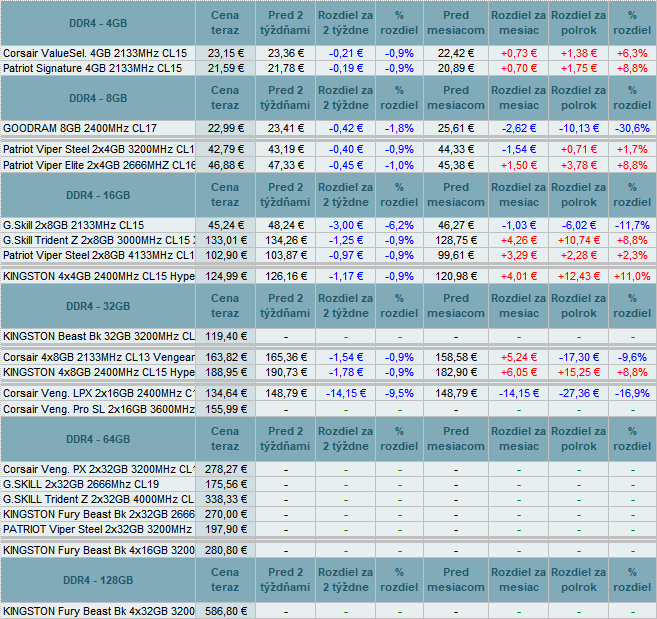Screen dimensions: 657x619
Task: Click Corsair Veng. PX 2x32GB 3200MHz row name
Action: coord(98,469)
